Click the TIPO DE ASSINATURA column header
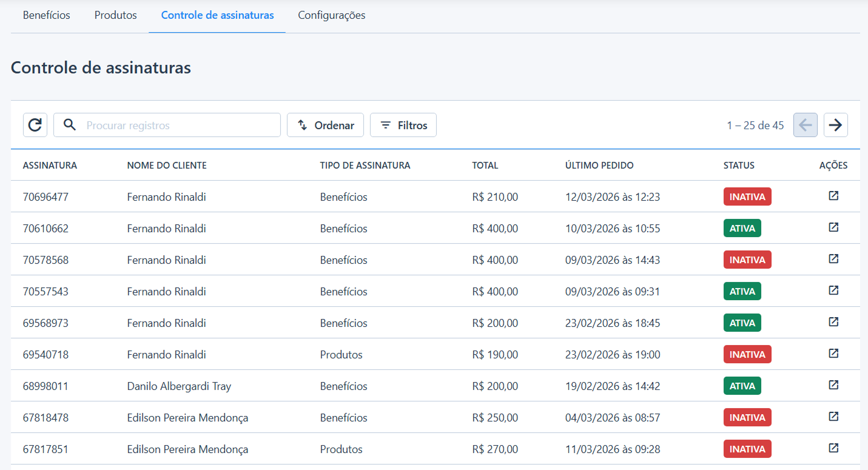The width and height of the screenshot is (868, 470). pyautogui.click(x=365, y=166)
